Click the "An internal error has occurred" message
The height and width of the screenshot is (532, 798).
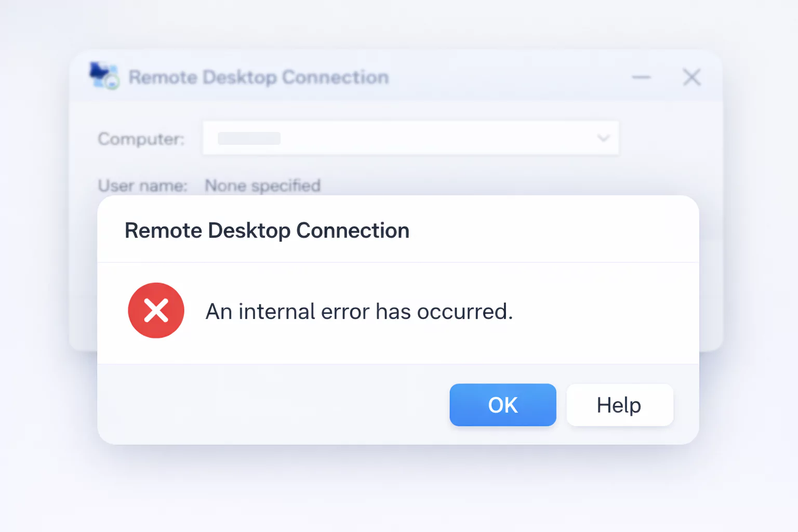(x=359, y=312)
